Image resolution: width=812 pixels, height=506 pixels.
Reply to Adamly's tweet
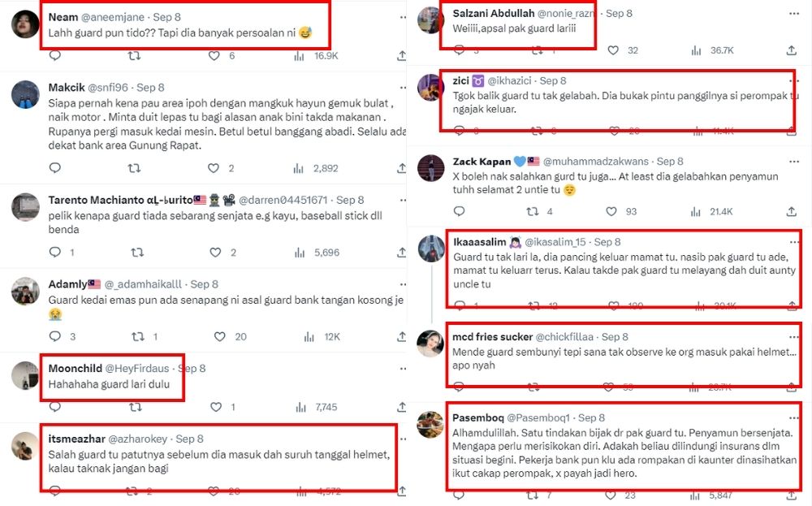55,336
